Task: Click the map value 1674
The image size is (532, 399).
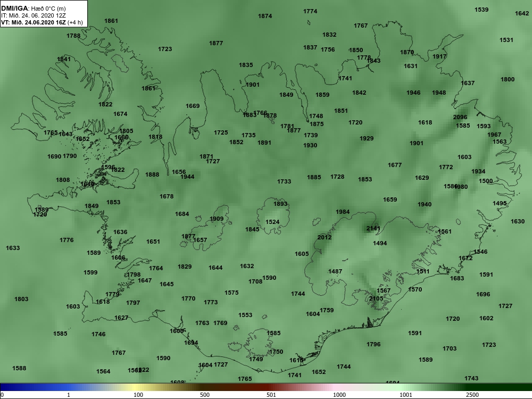Action: coord(120,114)
